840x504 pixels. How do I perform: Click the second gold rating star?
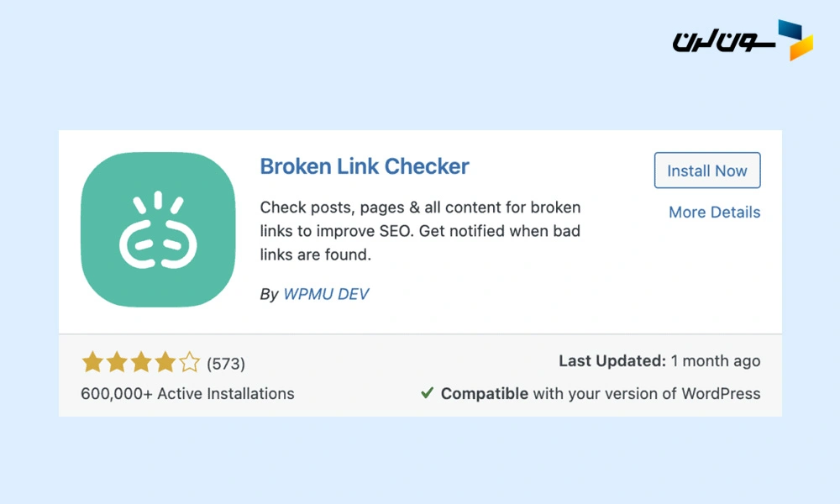pyautogui.click(x=117, y=363)
